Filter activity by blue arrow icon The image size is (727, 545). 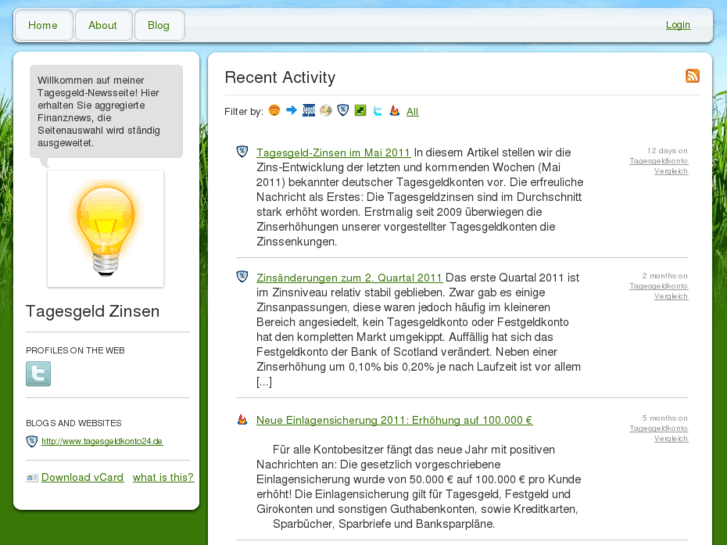pos(291,111)
